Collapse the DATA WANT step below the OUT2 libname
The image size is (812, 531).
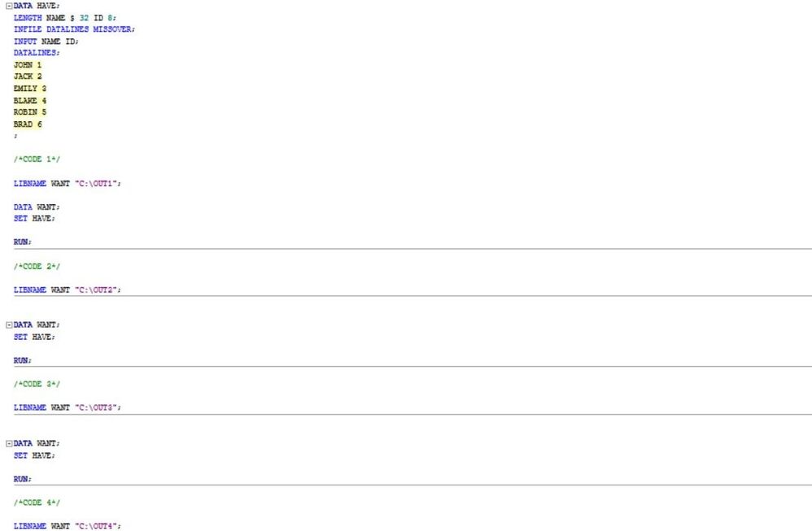pos(8,324)
